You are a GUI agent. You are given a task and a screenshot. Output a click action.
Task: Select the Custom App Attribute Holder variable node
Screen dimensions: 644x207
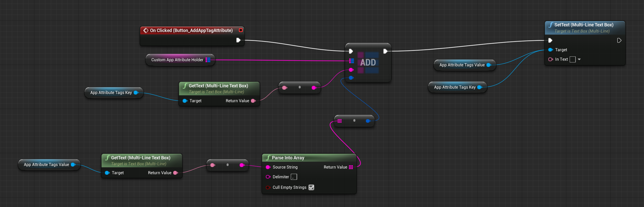click(x=177, y=60)
